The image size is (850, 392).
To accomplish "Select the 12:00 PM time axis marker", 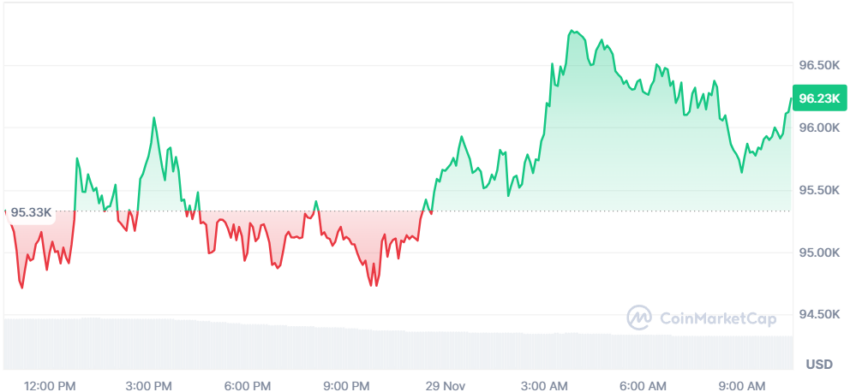I will click(50, 386).
